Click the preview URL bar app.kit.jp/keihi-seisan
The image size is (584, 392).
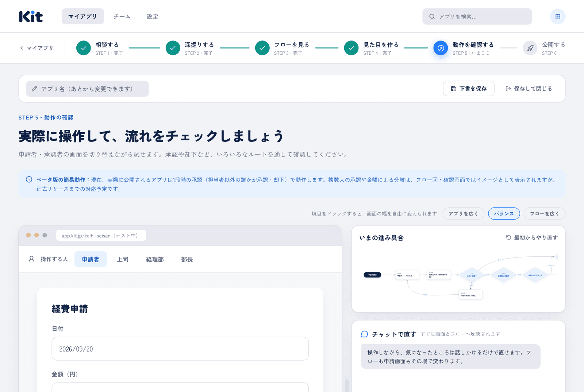101,236
